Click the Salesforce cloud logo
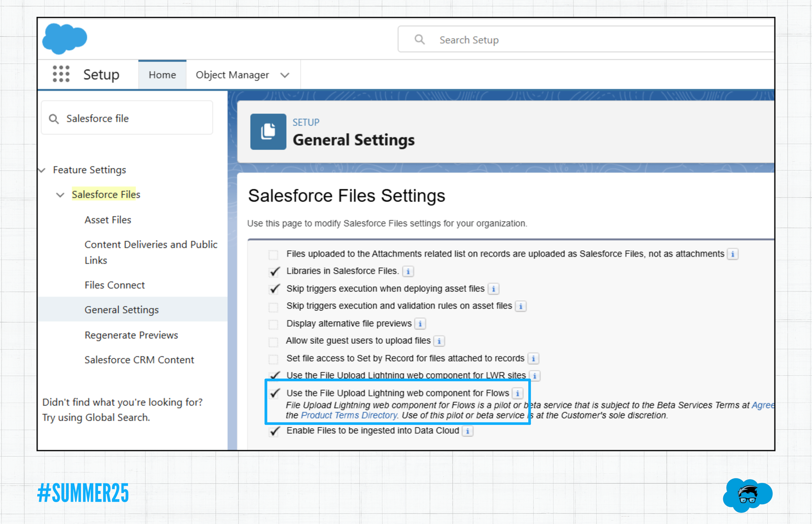Viewport: 812px width, 524px height. click(64, 39)
